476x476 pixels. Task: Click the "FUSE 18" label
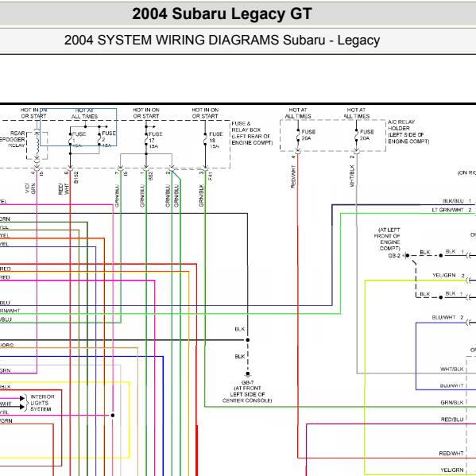216,137
